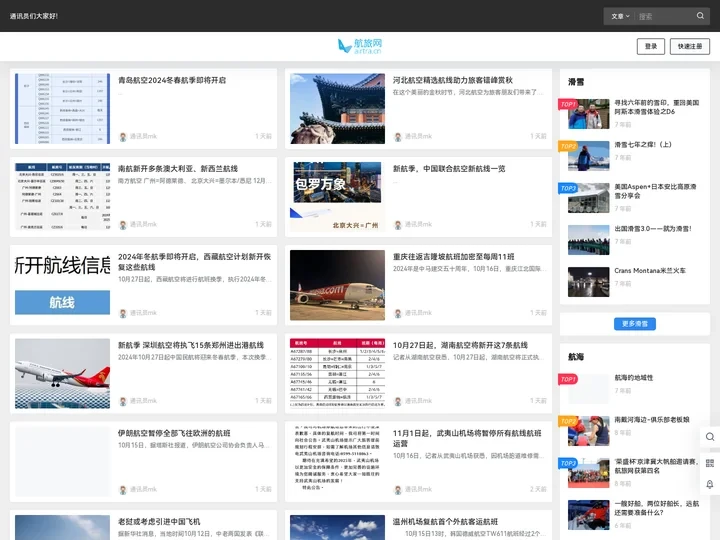Screen dimensions: 720x540
Task: Click author avatar on 青岛航空 article
Action: coord(123,136)
